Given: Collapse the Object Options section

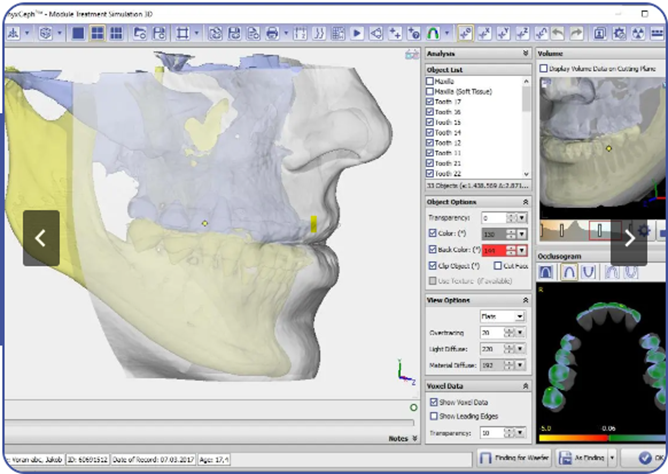Looking at the screenshot, I should click(526, 201).
